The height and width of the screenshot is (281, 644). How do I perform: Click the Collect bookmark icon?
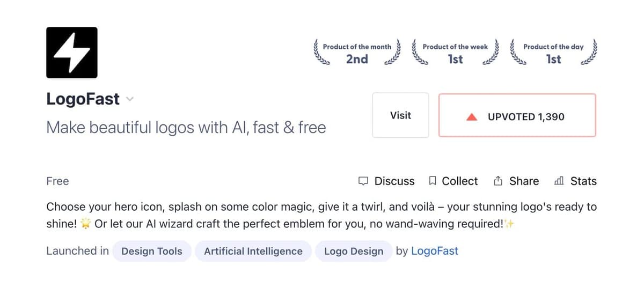[x=433, y=181]
